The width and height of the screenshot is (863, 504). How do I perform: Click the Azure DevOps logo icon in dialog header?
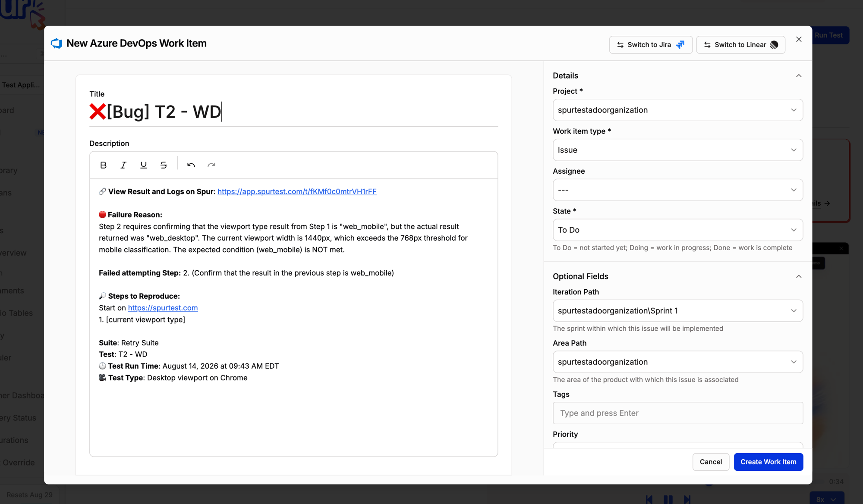click(57, 43)
